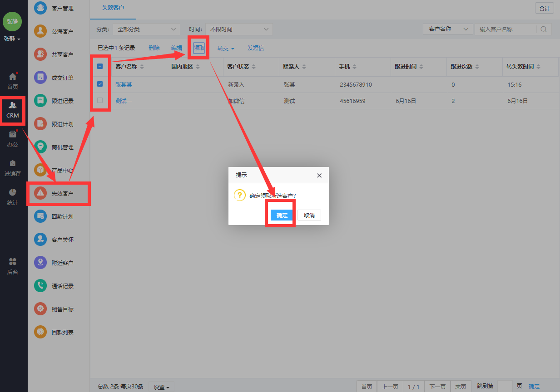
Task: Click the 发短信 action link
Action: tap(256, 48)
